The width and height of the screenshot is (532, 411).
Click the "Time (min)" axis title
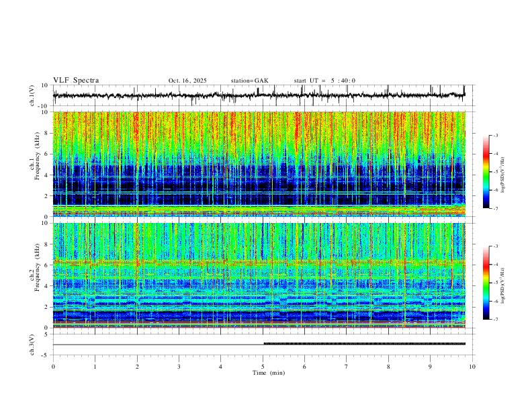269,373
